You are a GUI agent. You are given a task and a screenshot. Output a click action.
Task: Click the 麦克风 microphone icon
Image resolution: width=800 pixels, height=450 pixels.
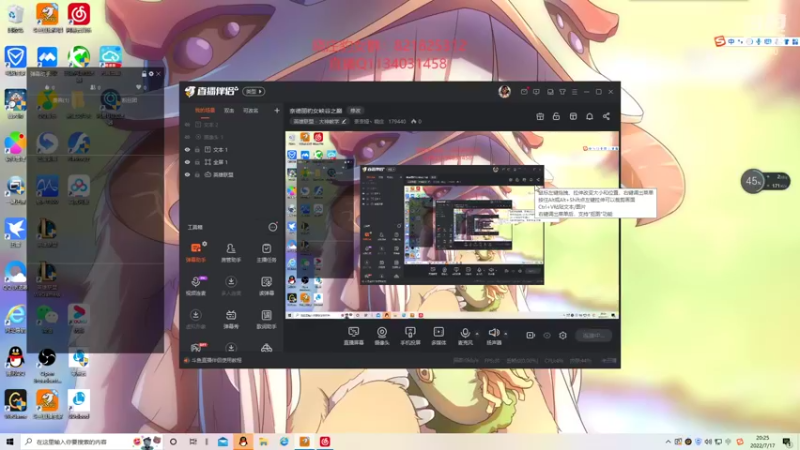pos(465,333)
